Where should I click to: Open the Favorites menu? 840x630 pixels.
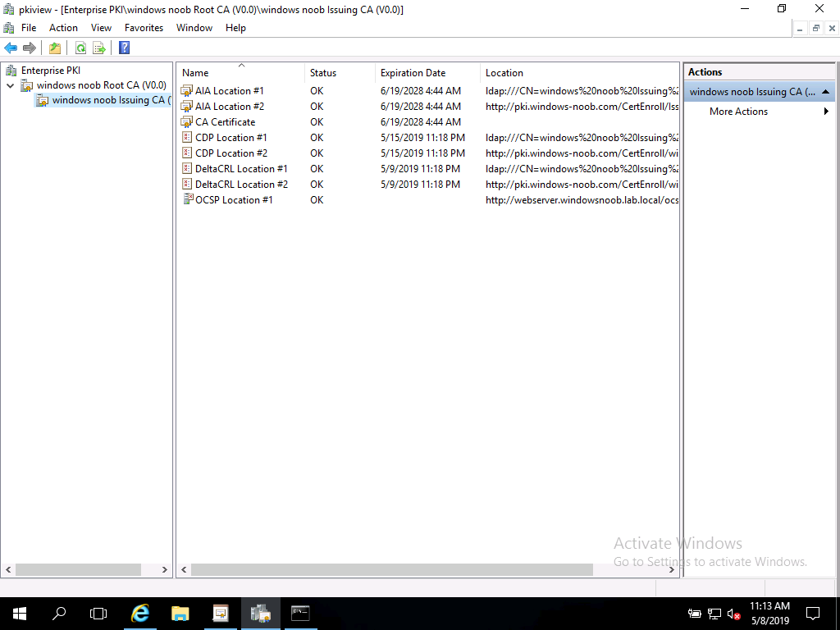tap(144, 28)
